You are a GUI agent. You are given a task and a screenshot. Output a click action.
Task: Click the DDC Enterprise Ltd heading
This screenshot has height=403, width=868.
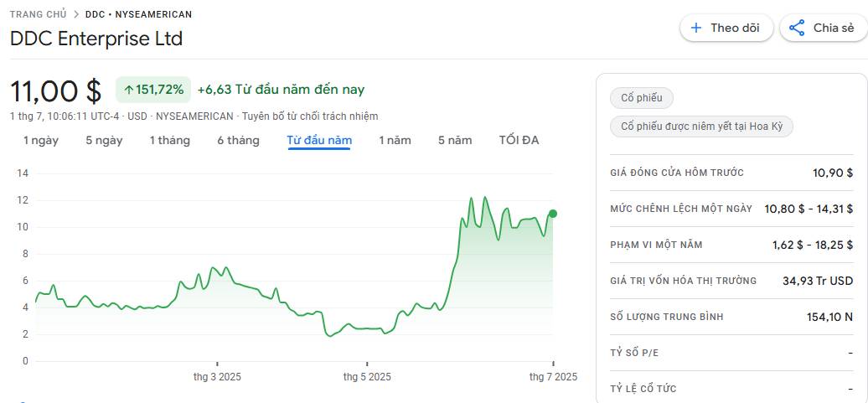(96, 39)
